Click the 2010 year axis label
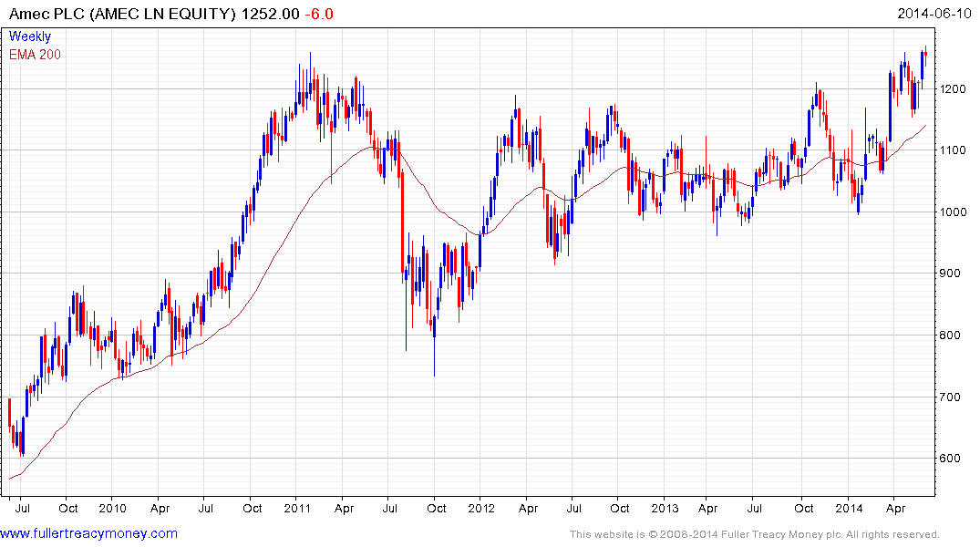This screenshot has width=980, height=547. [113, 508]
